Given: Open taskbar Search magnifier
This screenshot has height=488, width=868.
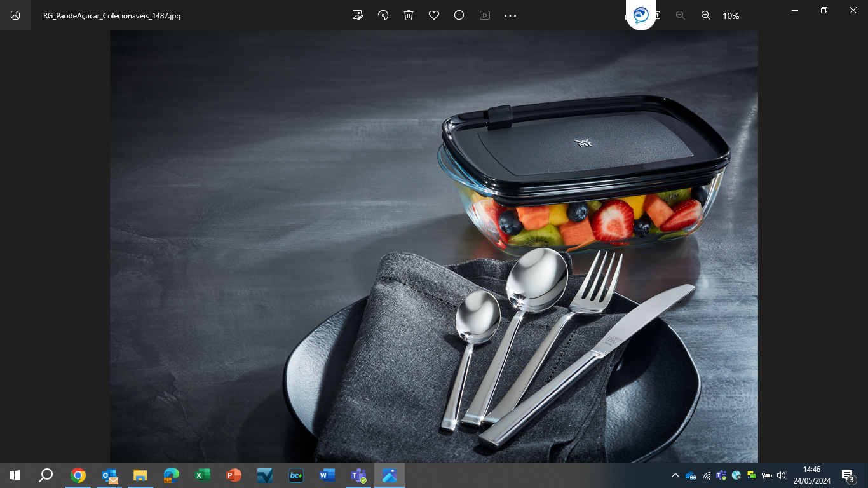Looking at the screenshot, I should (46, 475).
